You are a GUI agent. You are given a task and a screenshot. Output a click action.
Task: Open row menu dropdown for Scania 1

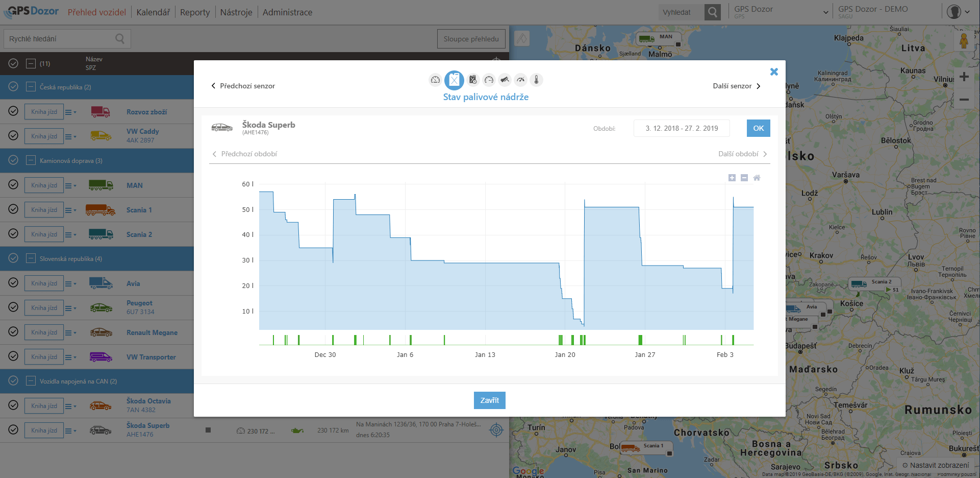click(x=70, y=210)
